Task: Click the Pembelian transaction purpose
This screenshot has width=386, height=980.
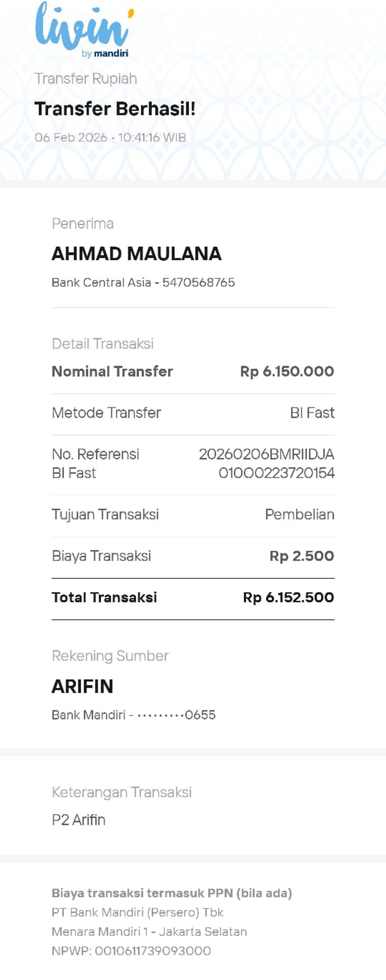Action: pyautogui.click(x=300, y=514)
